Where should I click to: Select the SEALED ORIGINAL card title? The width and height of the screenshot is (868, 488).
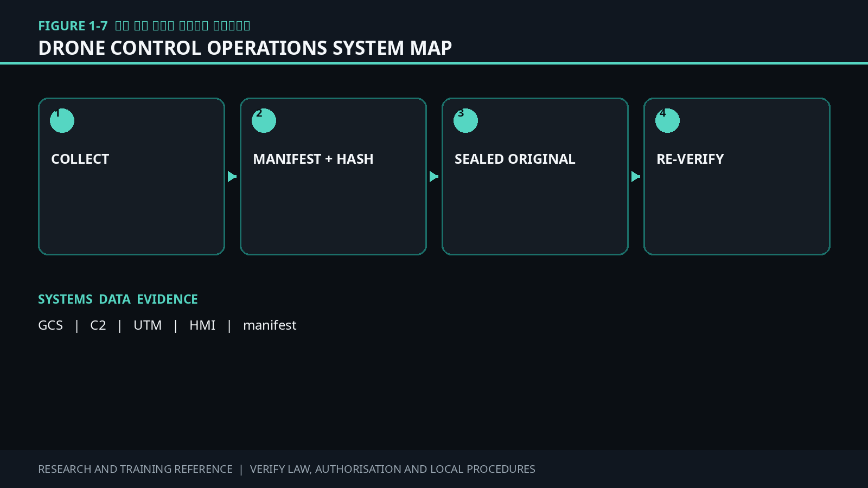click(x=515, y=159)
